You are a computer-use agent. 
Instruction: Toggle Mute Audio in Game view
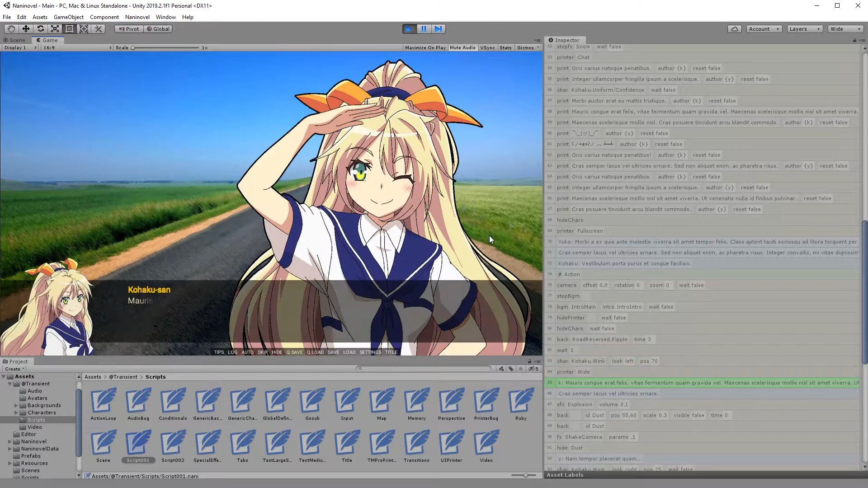[462, 47]
